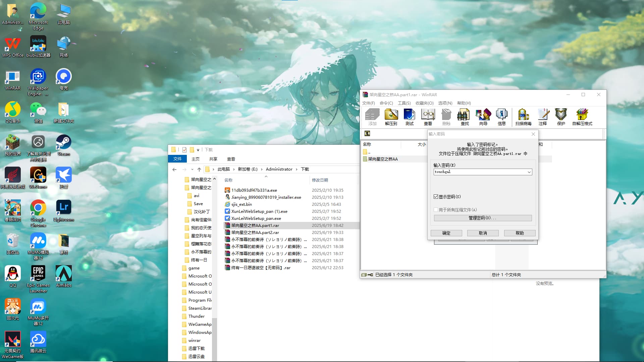Open the Wallpaper Engine desktop icon
The width and height of the screenshot is (644, 362).
[x=38, y=82]
